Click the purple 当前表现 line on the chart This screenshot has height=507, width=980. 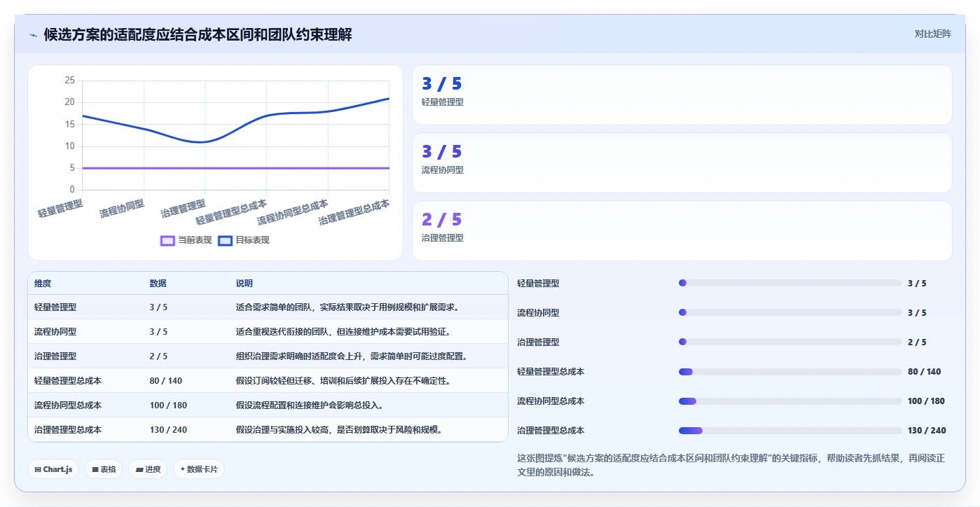235,168
